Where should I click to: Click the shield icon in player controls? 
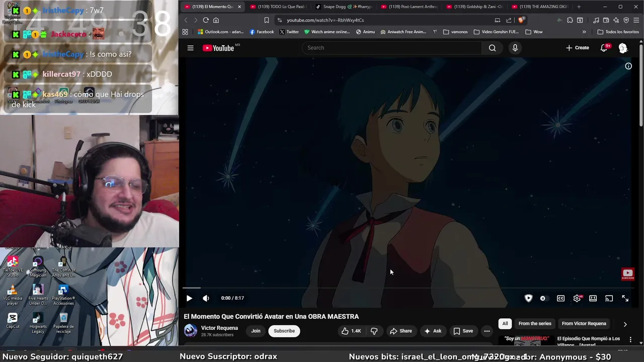pos(528,298)
